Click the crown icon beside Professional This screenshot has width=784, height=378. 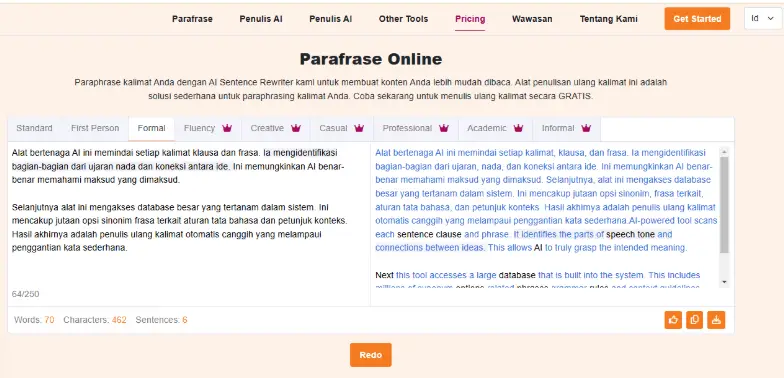444,128
